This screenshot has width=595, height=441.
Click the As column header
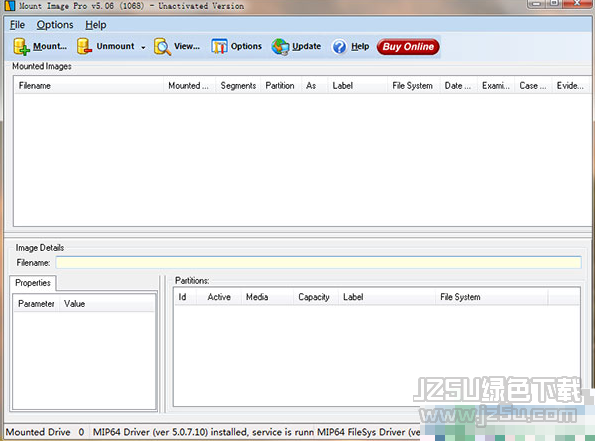pos(314,86)
